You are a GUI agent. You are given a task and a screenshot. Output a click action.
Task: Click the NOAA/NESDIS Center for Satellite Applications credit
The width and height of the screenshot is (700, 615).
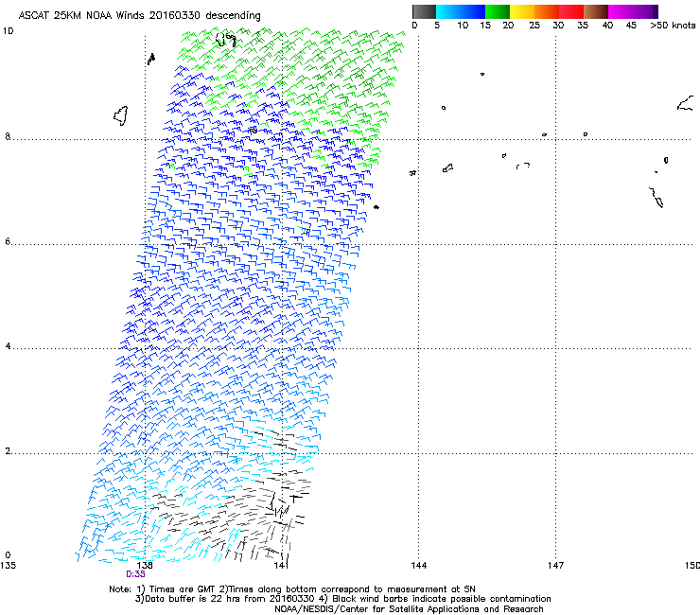(x=409, y=609)
